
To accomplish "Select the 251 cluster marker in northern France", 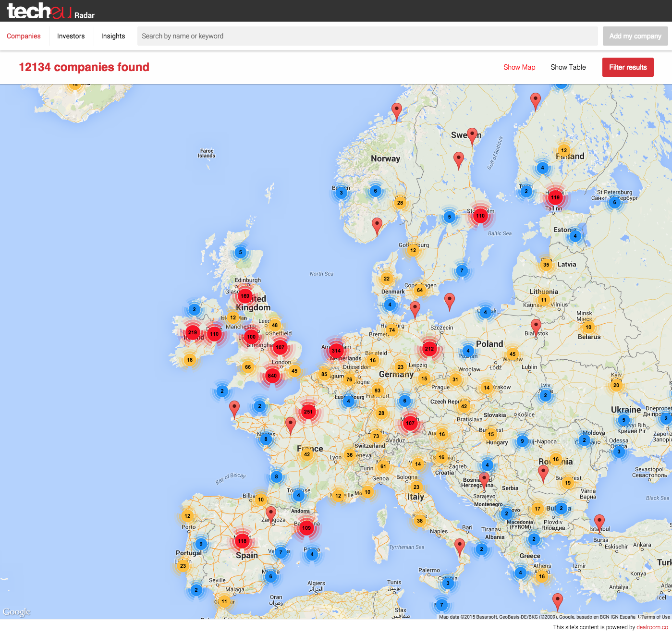I will point(308,412).
